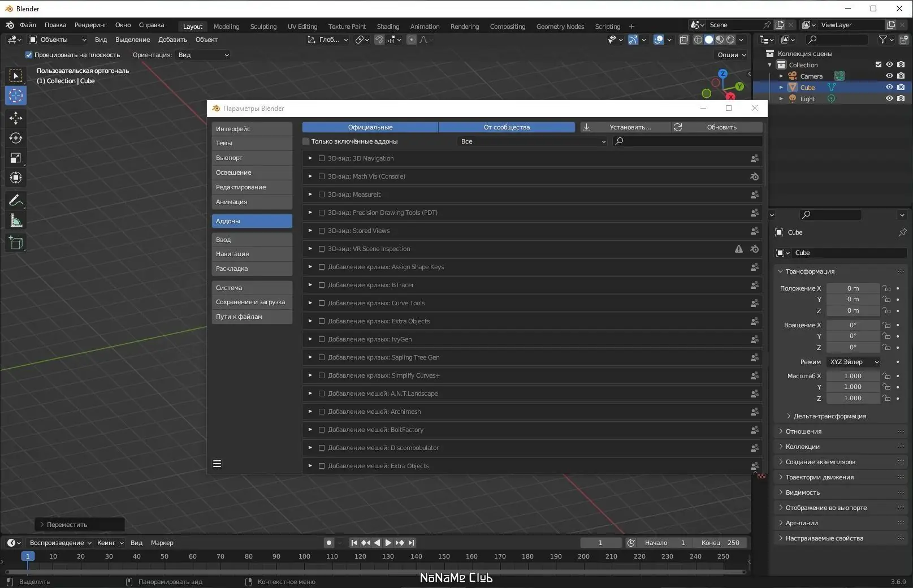This screenshot has width=913, height=588.
Task: Toggle the Community add-ons filter
Action: pos(507,127)
